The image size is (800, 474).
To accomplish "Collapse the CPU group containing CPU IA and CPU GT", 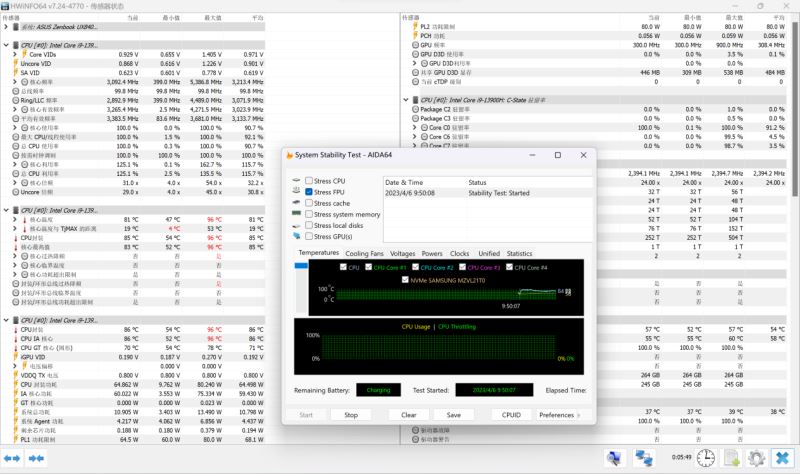I will 6,320.
